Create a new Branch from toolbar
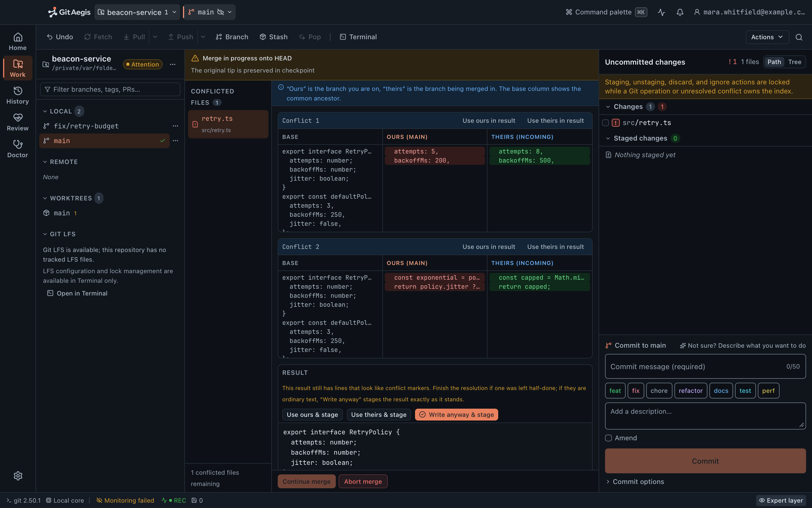Image resolution: width=812 pixels, height=508 pixels. pyautogui.click(x=232, y=37)
